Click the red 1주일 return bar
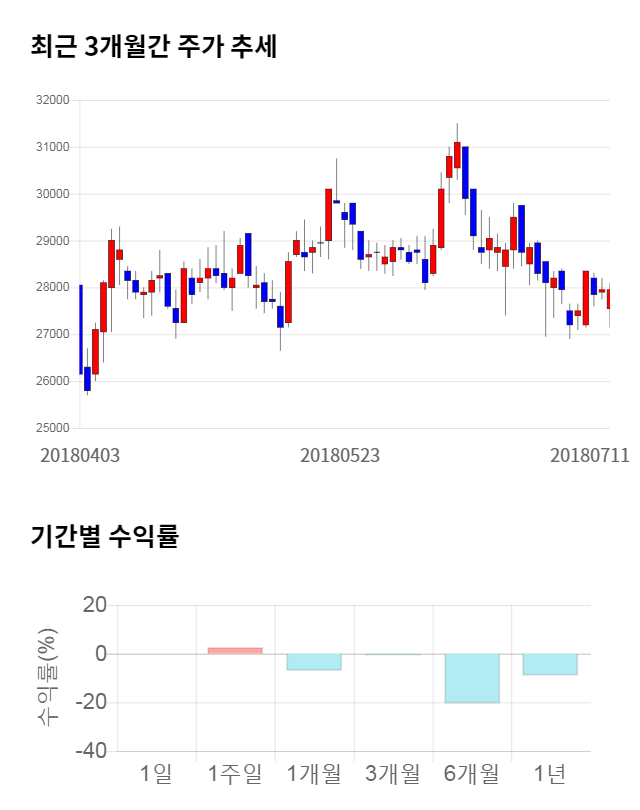Image resolution: width=640 pixels, height=810 pixels. [x=235, y=651]
